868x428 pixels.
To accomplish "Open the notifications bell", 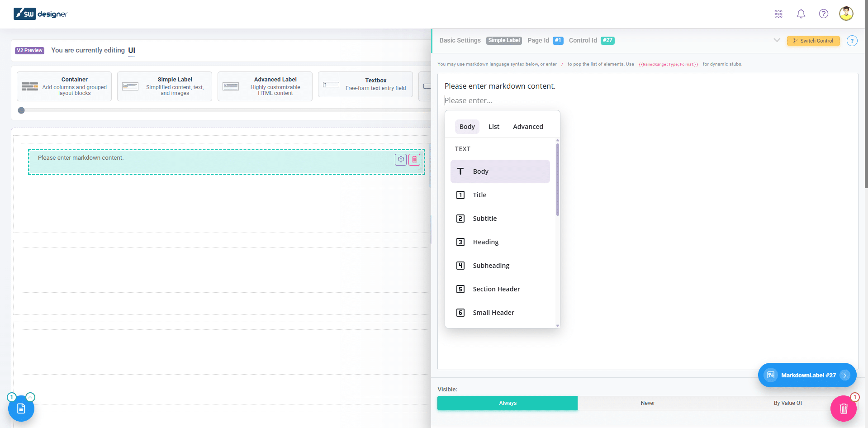I will click(x=801, y=14).
